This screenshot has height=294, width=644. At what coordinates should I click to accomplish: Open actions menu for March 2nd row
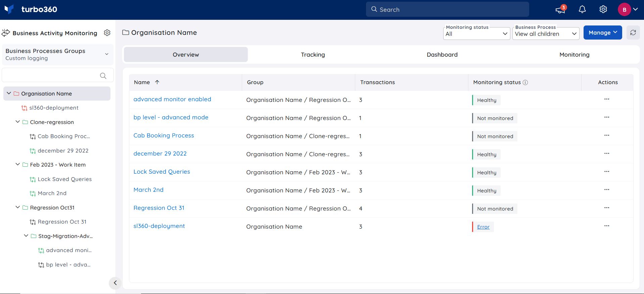pos(607,190)
